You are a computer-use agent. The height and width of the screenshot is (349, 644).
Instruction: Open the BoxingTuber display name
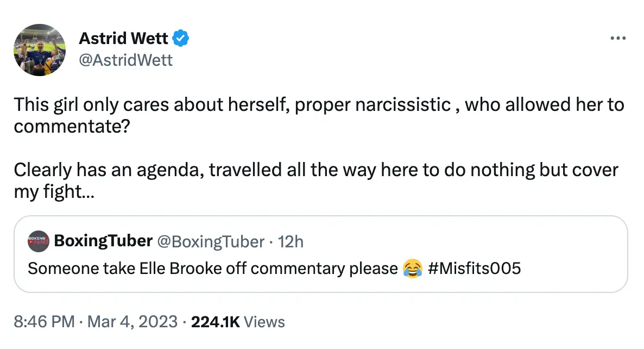click(103, 241)
